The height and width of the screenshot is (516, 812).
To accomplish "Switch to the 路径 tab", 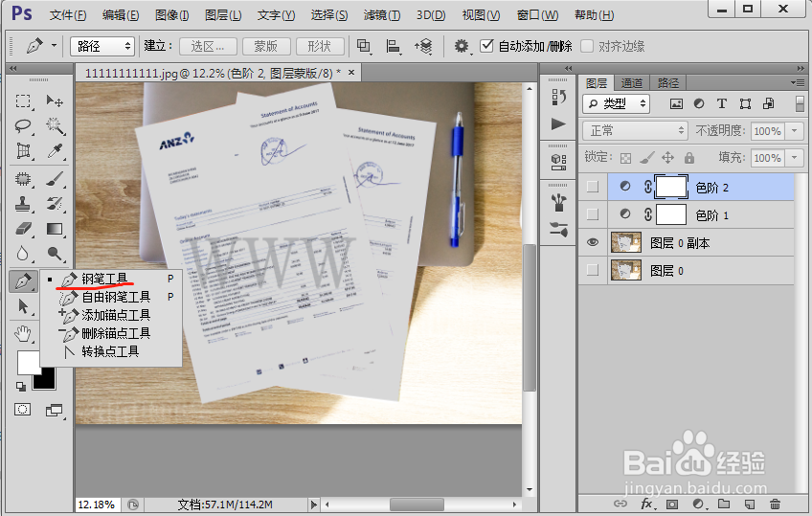I will tap(668, 82).
